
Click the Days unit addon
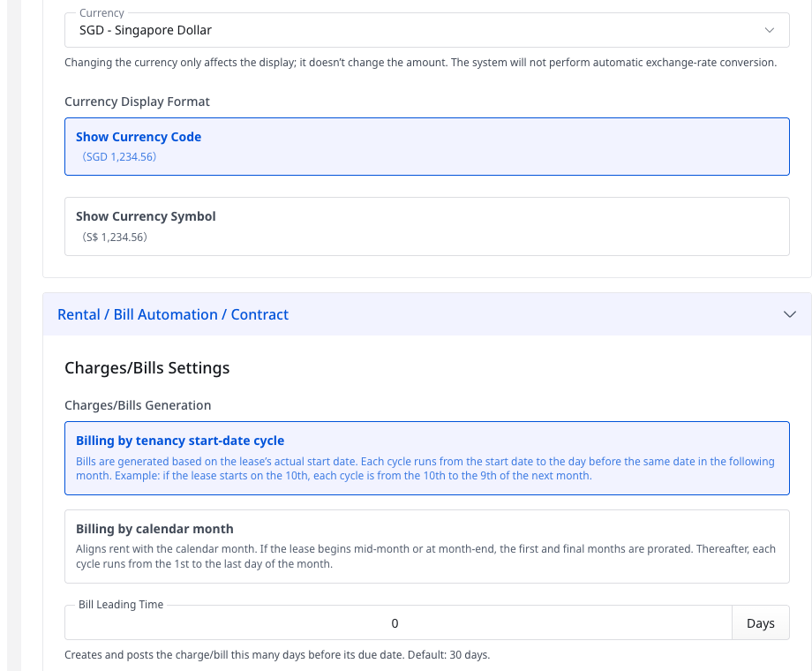760,623
